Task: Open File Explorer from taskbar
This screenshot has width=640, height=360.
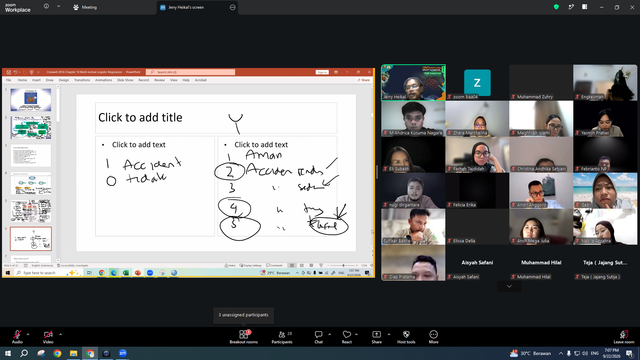Action: coord(73,353)
